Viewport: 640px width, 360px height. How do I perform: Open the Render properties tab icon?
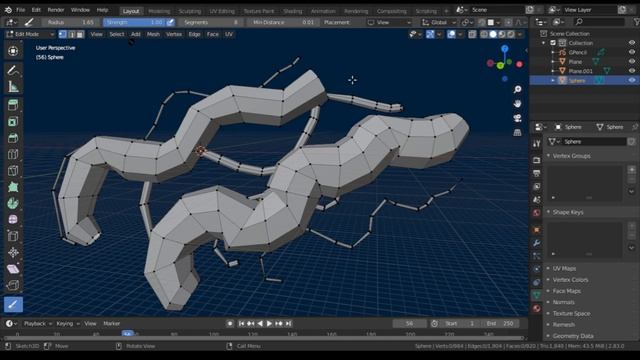click(537, 160)
